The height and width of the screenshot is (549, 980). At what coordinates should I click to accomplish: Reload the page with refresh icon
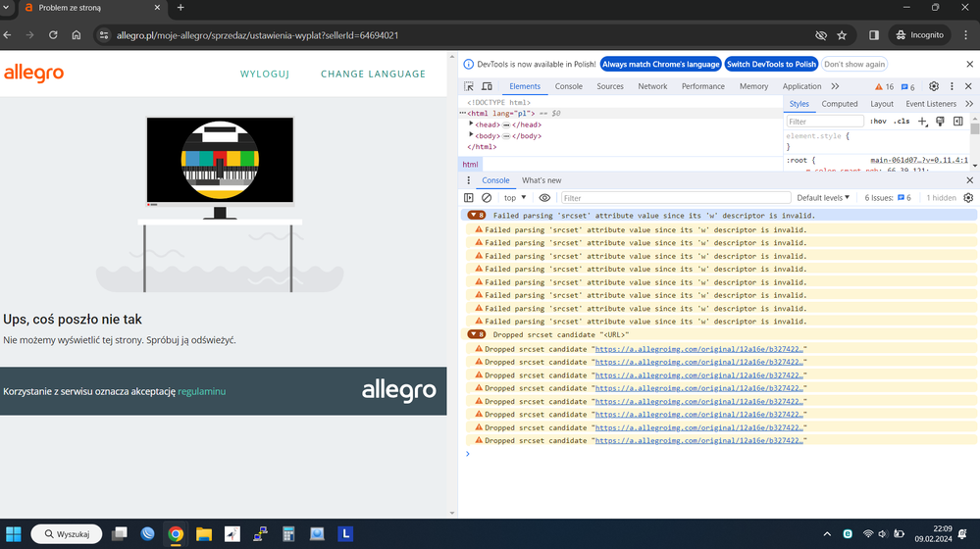[x=53, y=35]
